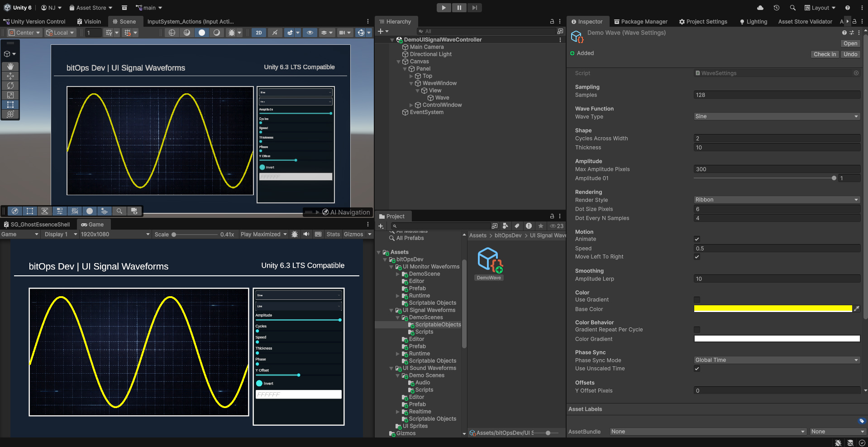868x447 pixels.
Task: Toggle scene lighting button next to 2D
Action: 275,33
